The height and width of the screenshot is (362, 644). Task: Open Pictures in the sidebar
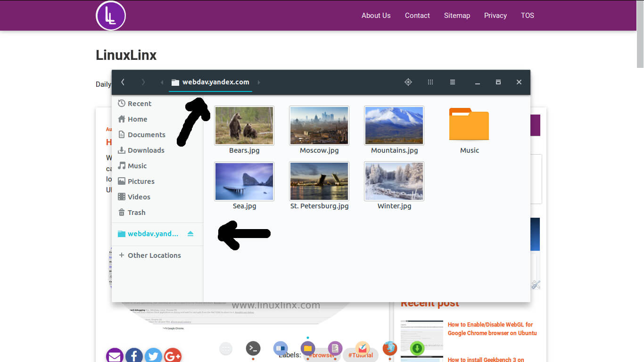pyautogui.click(x=157, y=181)
